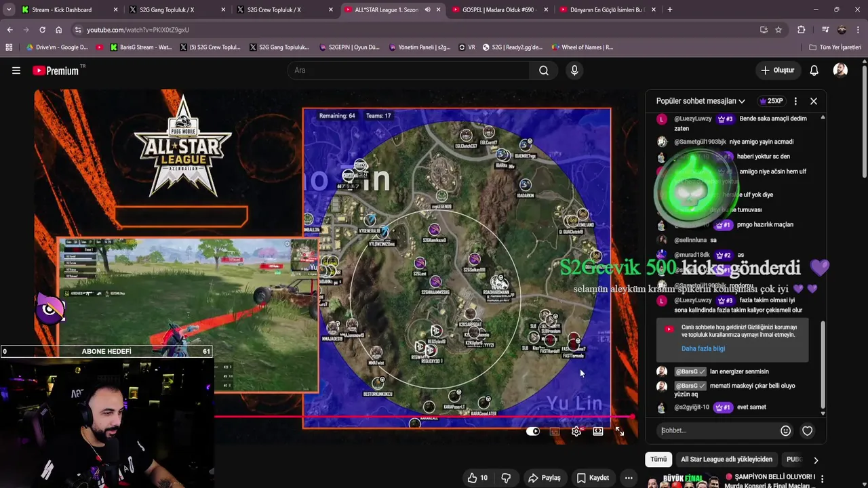This screenshot has height=488, width=868.
Task: Dislike the video with thumbs down
Action: click(x=506, y=478)
